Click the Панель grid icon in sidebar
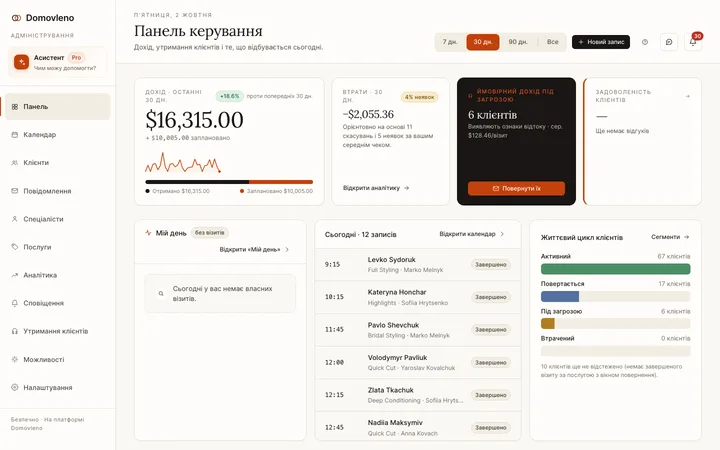The image size is (720, 450). click(x=15, y=107)
